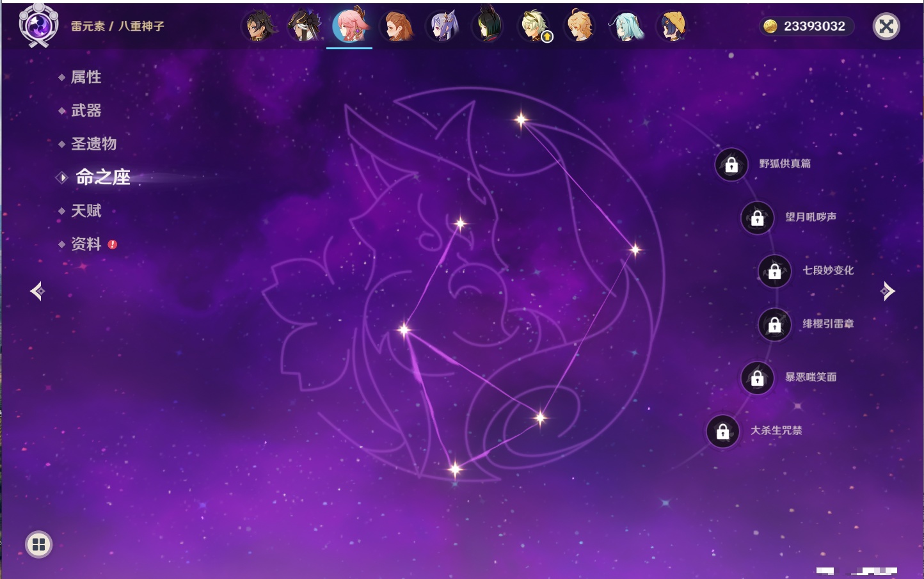
Task: Click the red alert badge beside 资料
Action: 113,244
